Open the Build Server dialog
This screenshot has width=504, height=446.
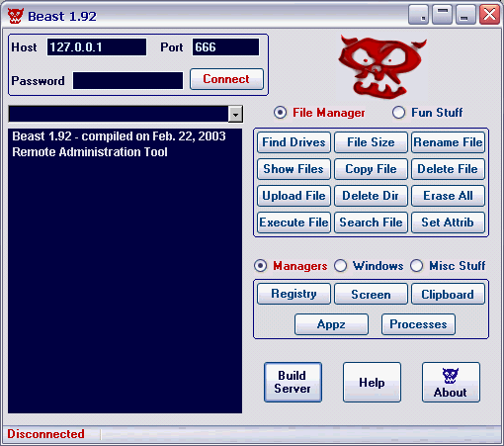pos(293,383)
